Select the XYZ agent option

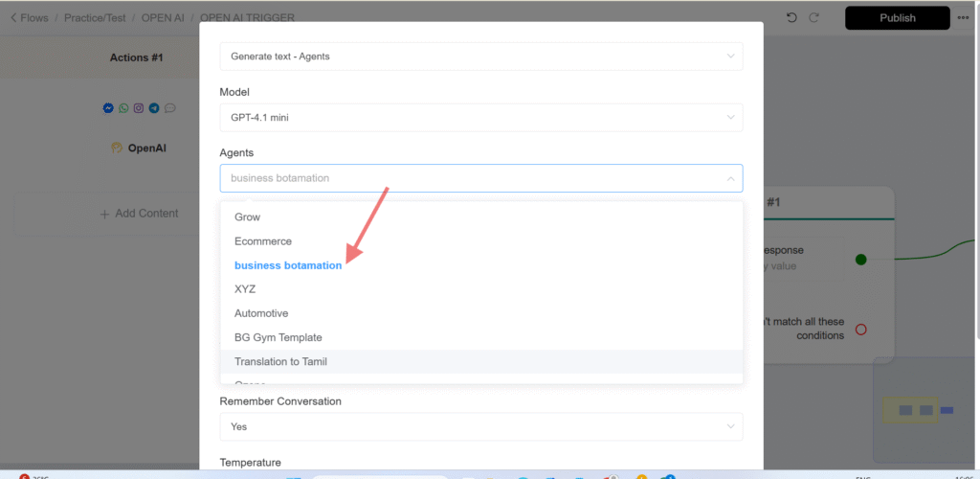pyautogui.click(x=481, y=289)
